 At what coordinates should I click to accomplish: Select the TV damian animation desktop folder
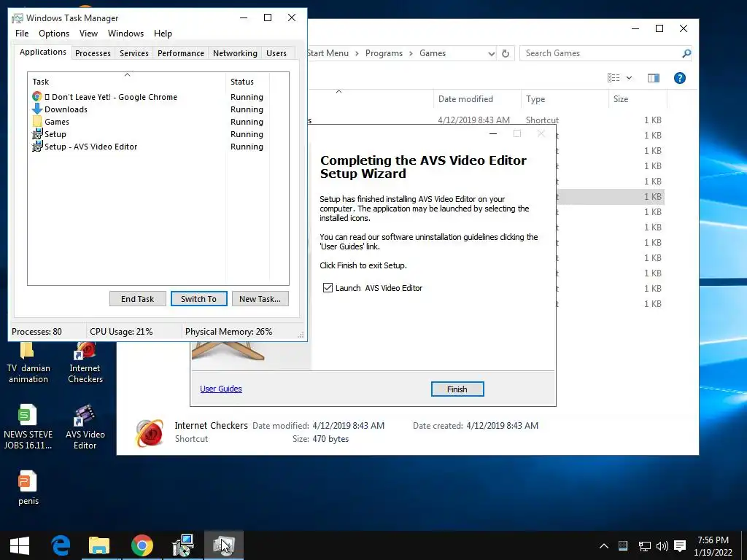tap(28, 363)
